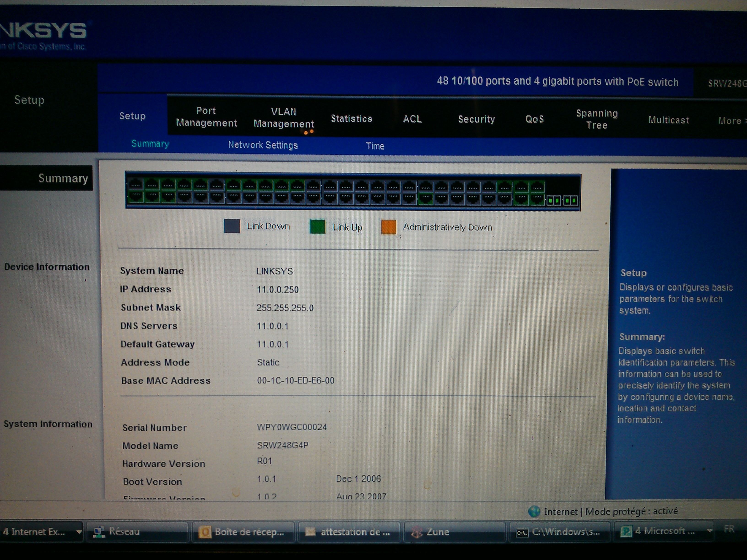
Task: Open the Port Management tab
Action: [x=206, y=117]
